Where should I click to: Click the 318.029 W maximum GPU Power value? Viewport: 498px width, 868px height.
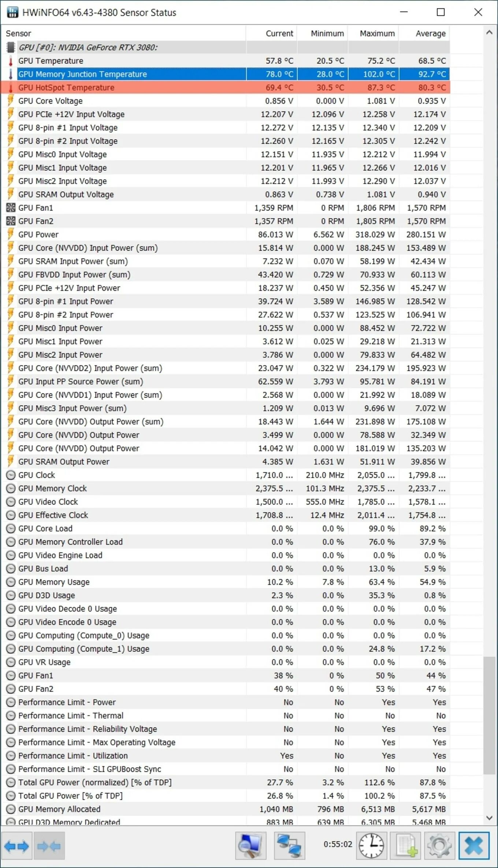pyautogui.click(x=375, y=234)
